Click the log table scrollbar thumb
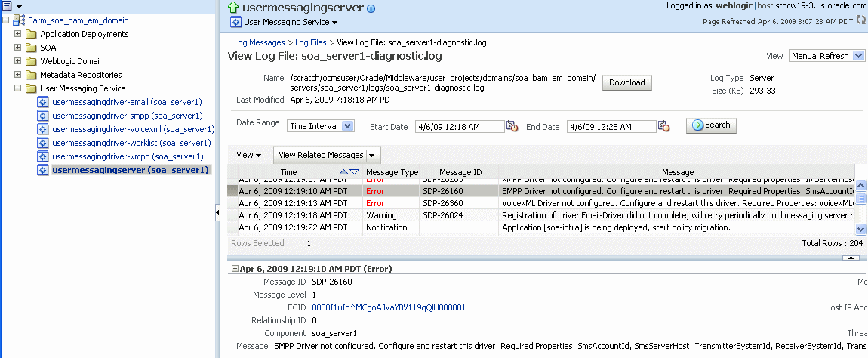 860,197
